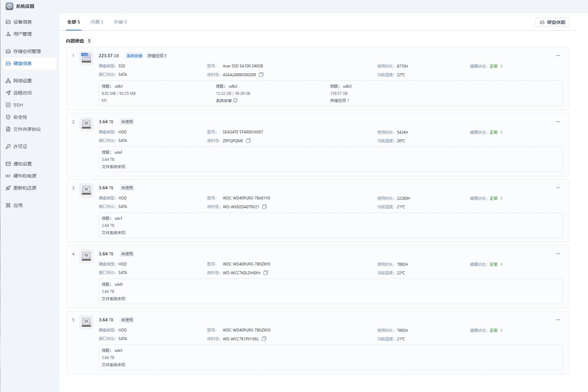
Task: Click the 系统安装 tag on disk 1
Action: point(134,56)
